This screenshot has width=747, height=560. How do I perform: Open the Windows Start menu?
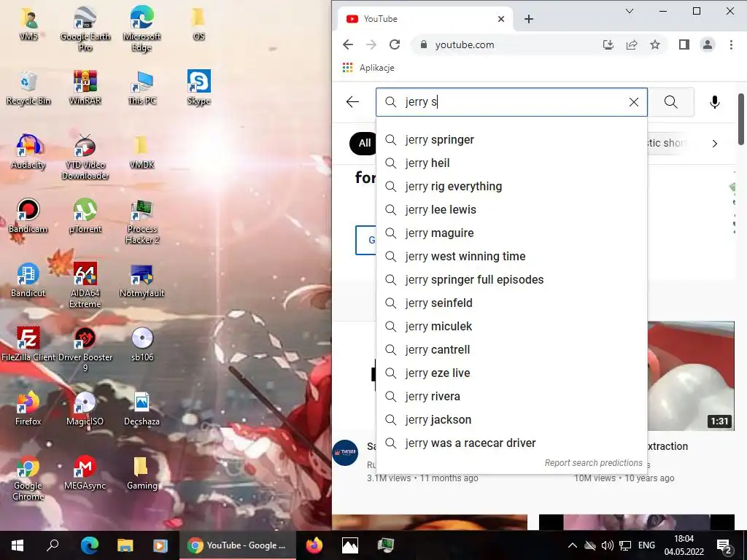point(18,545)
